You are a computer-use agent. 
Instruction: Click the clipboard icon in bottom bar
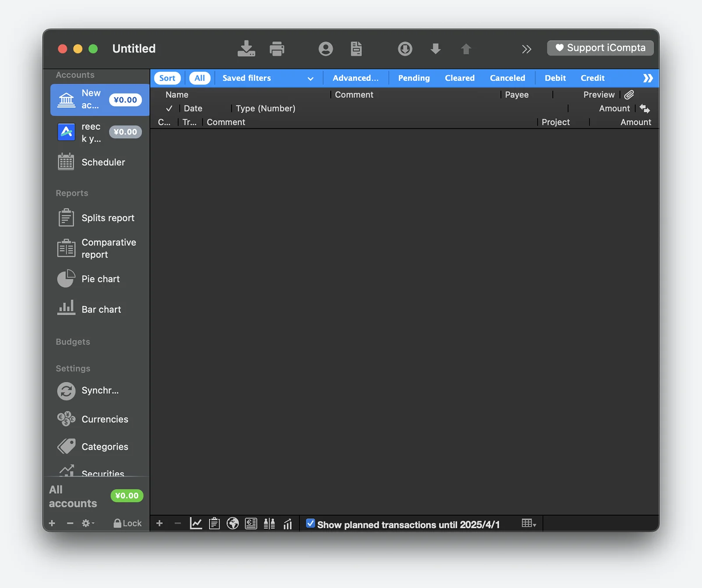214,523
